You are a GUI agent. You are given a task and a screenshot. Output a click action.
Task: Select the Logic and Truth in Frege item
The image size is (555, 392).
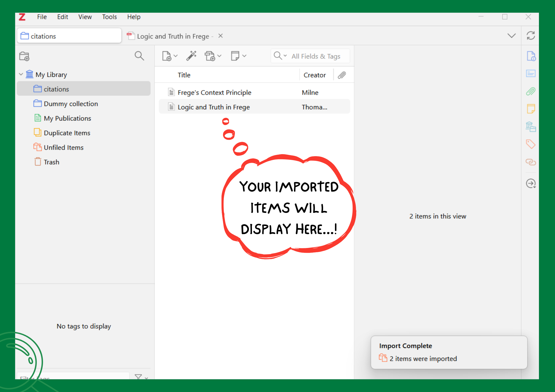pos(254,107)
